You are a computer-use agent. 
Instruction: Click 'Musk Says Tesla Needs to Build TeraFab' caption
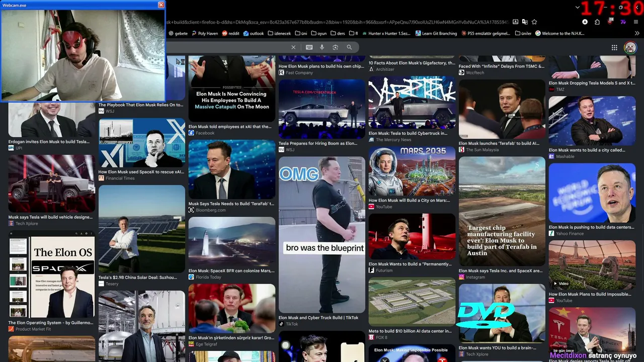[x=231, y=204]
